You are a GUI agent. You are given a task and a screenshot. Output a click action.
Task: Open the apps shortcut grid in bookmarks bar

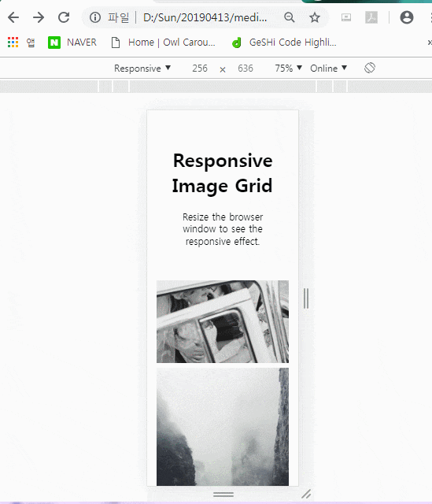(x=13, y=42)
